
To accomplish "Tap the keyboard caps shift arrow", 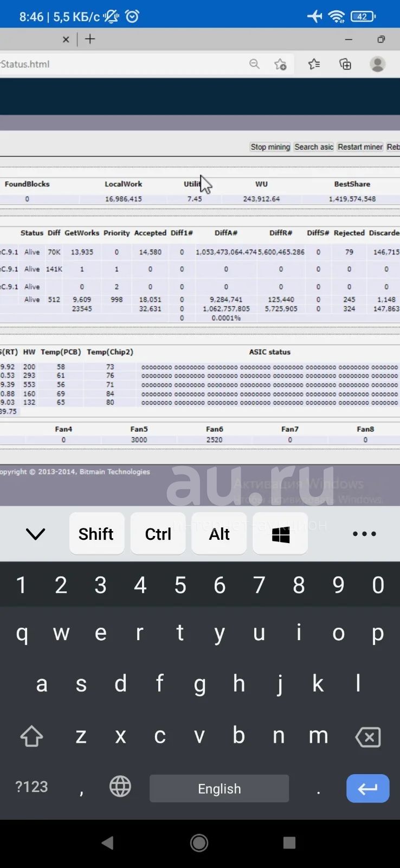I will 31,736.
